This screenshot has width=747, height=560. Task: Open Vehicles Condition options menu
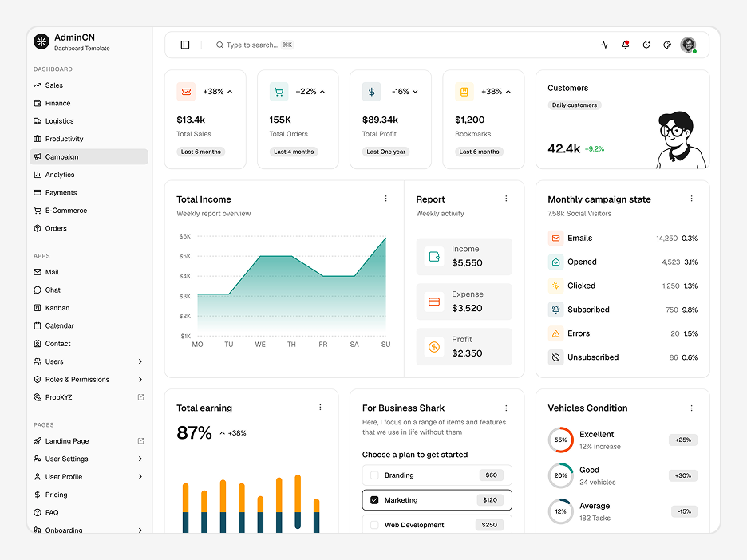tap(692, 408)
